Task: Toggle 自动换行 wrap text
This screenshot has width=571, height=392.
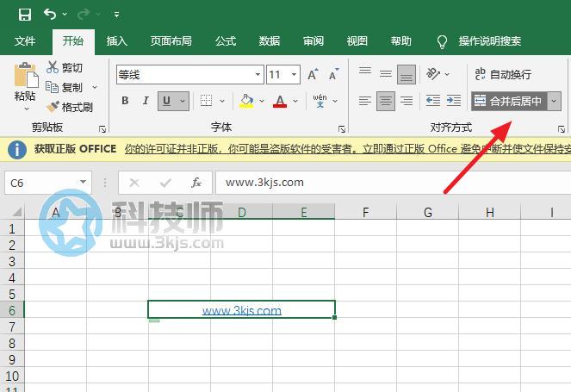Action: click(503, 74)
